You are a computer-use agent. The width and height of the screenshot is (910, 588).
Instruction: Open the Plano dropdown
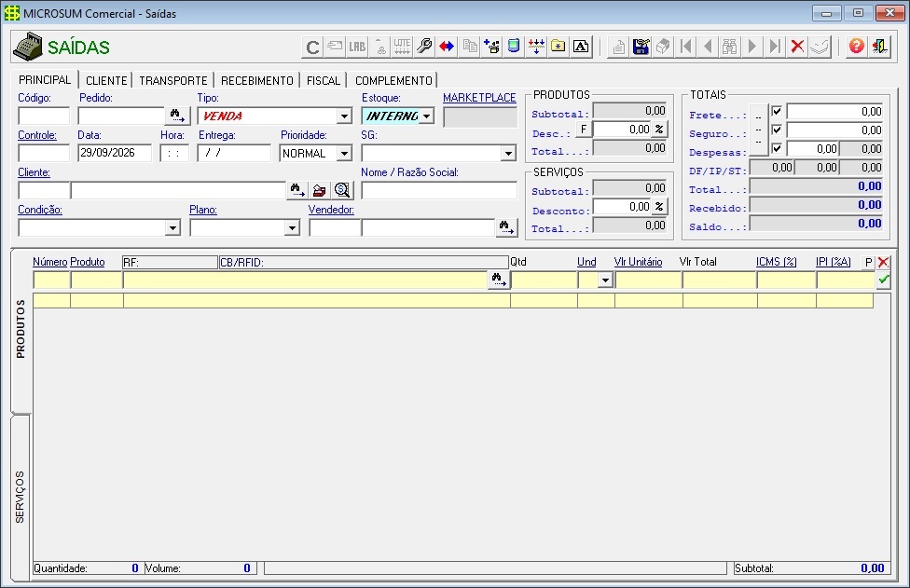pyautogui.click(x=292, y=228)
